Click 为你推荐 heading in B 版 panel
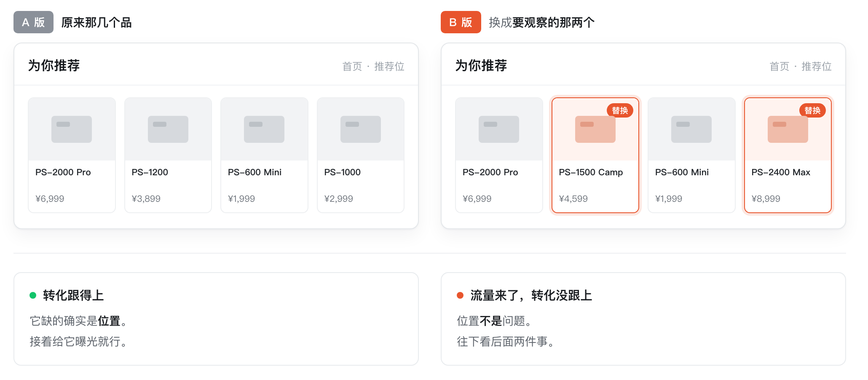 (481, 65)
